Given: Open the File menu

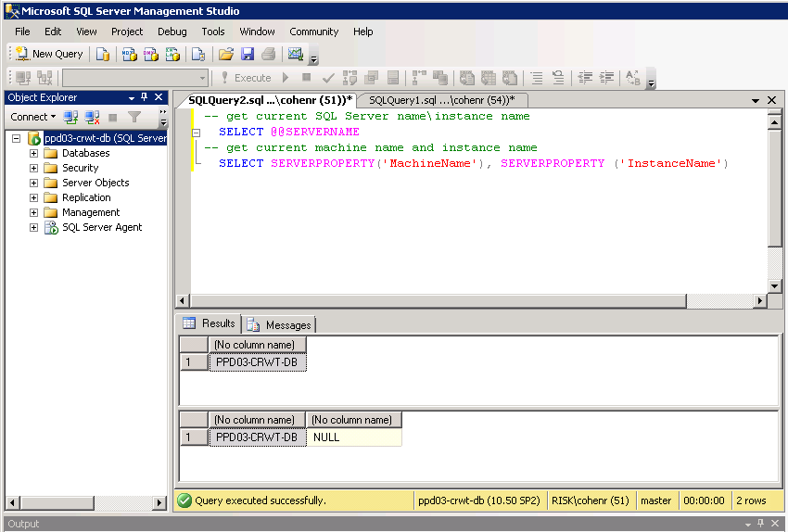Looking at the screenshot, I should [x=22, y=32].
